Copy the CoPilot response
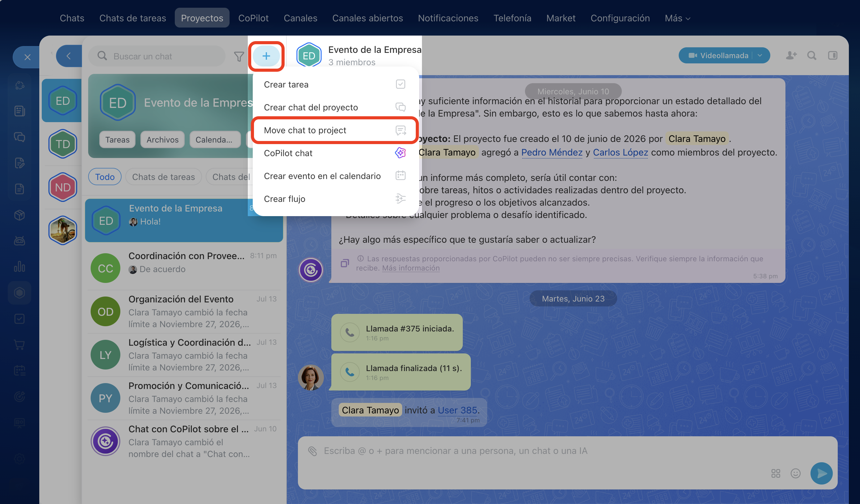This screenshot has width=860, height=504. pos(345,263)
